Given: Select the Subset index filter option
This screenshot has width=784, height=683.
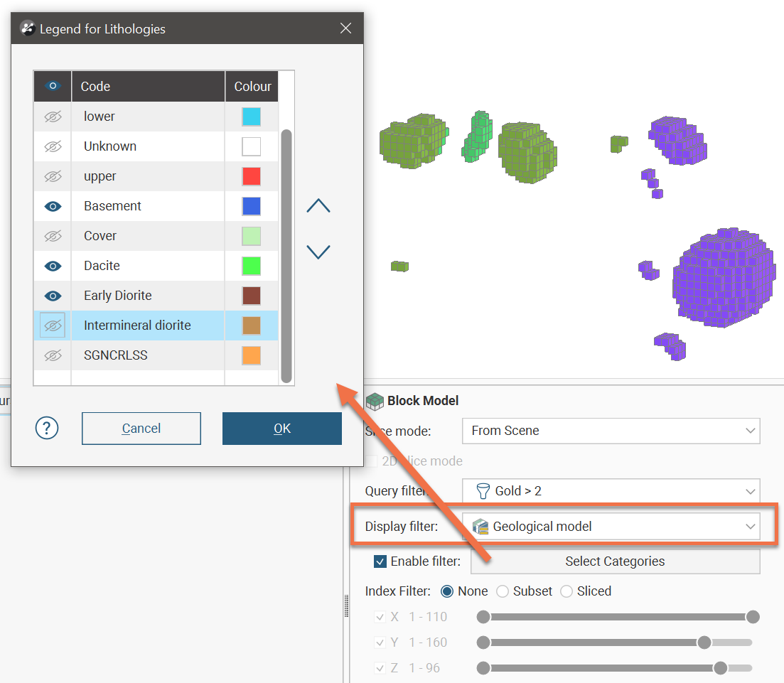Looking at the screenshot, I should click(503, 591).
